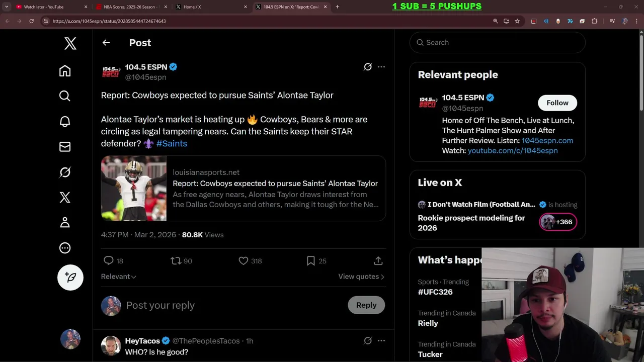Open Messages envelope in sidebar

point(65,147)
